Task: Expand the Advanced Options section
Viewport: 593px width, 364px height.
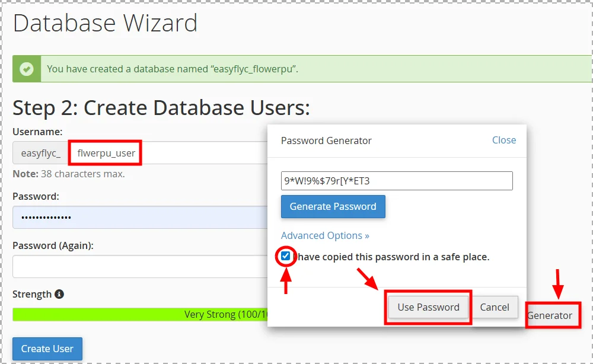Action: coord(325,235)
